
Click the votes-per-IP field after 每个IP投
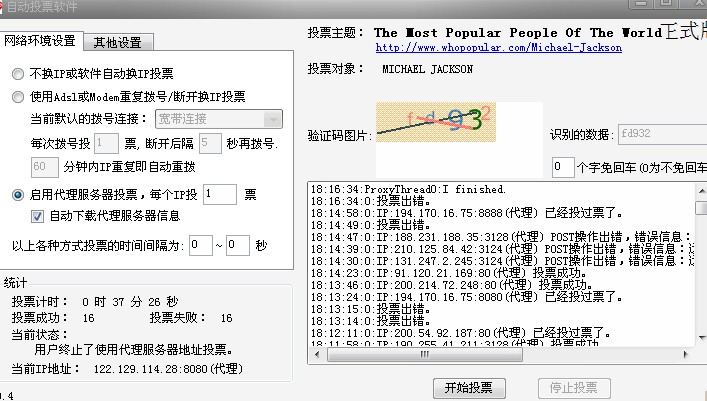(219, 194)
